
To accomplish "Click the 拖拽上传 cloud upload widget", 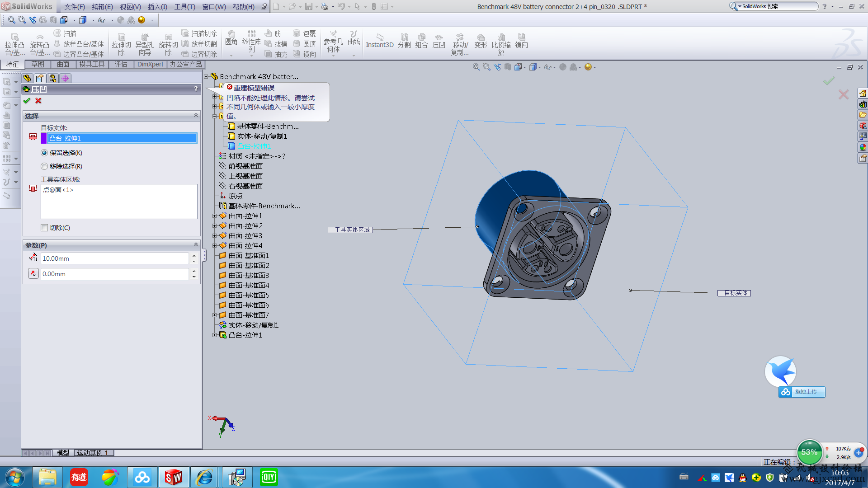I will (802, 392).
